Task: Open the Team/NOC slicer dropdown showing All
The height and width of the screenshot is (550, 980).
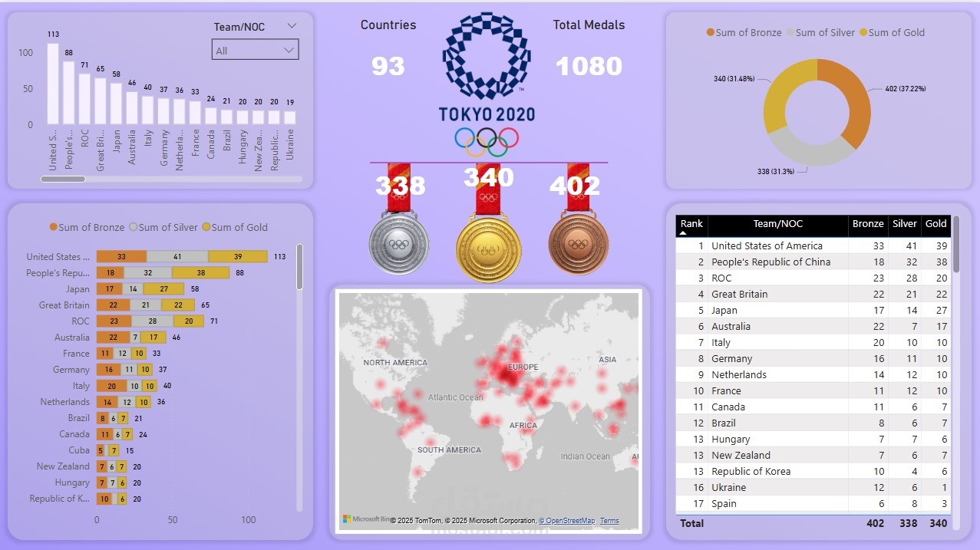Action: [x=255, y=51]
